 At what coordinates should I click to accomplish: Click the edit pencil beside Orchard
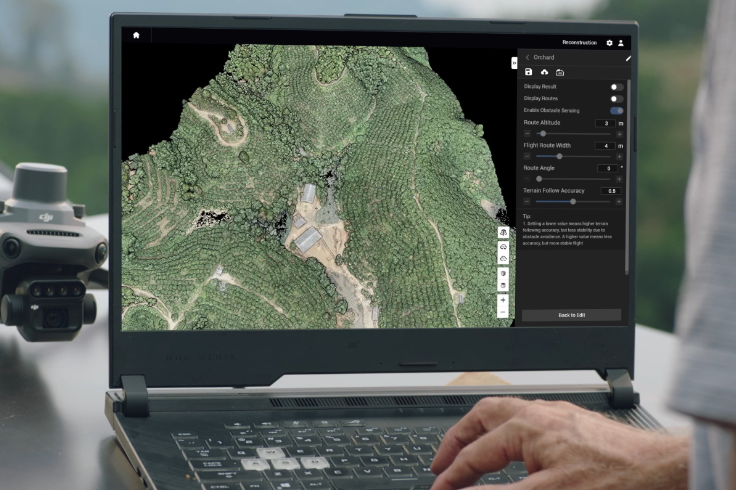tap(628, 58)
